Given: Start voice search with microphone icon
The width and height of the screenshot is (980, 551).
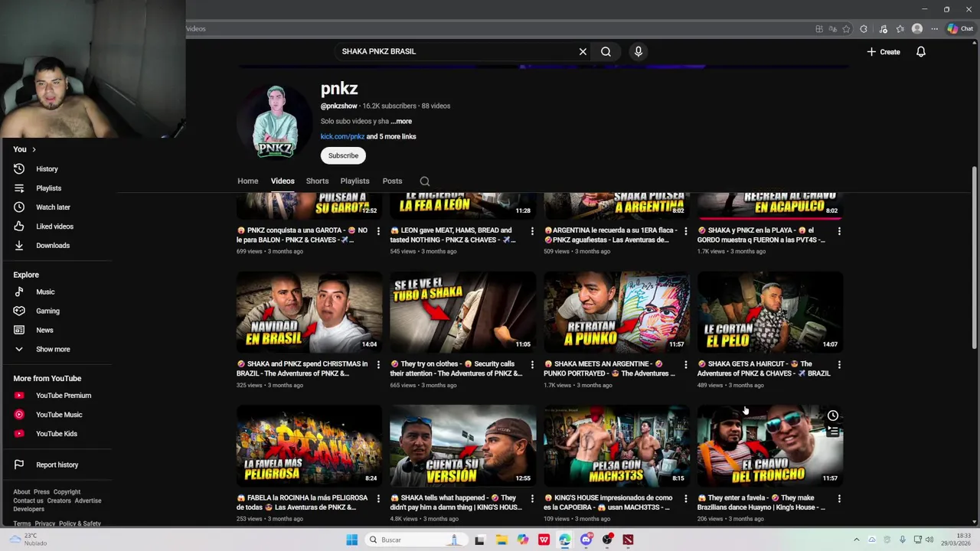Looking at the screenshot, I should [x=639, y=51].
